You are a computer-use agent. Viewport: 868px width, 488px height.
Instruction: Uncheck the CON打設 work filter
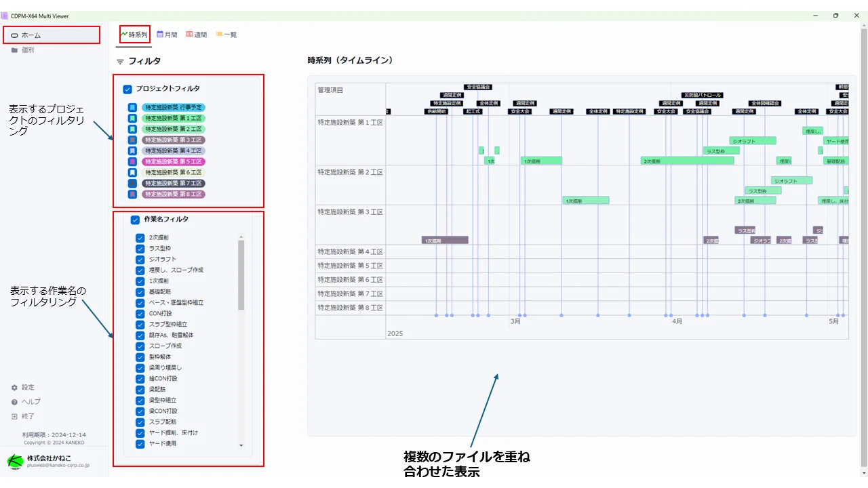pyautogui.click(x=140, y=314)
